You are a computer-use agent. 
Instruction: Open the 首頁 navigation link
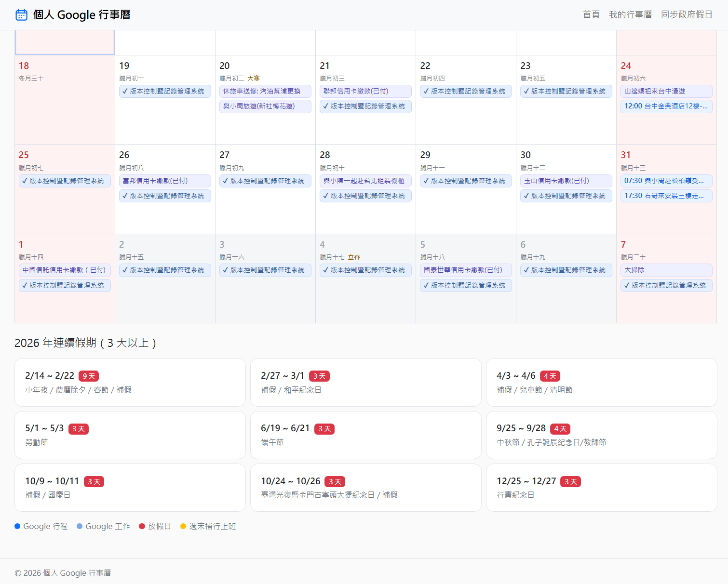tap(591, 14)
